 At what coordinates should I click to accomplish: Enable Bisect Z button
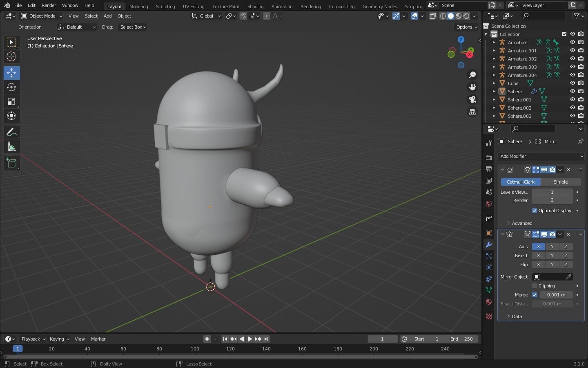point(566,256)
